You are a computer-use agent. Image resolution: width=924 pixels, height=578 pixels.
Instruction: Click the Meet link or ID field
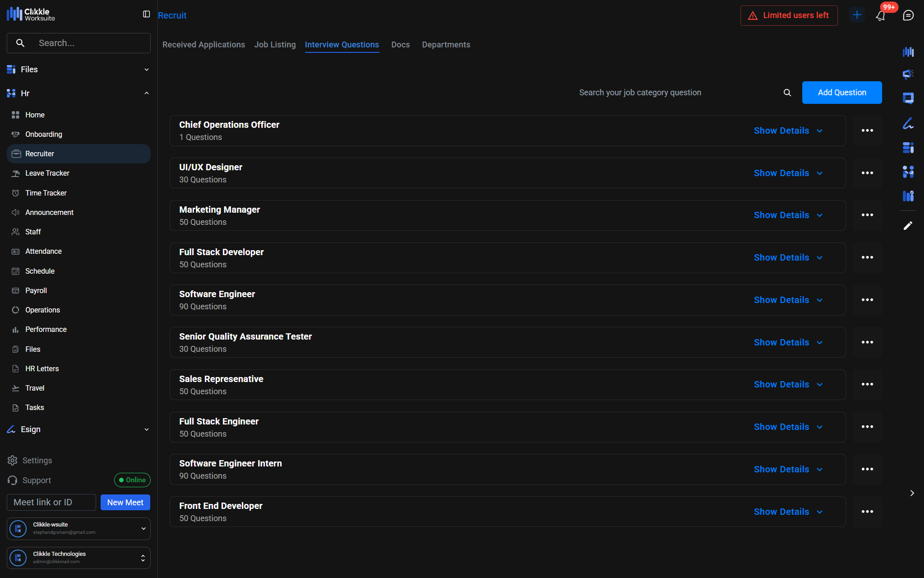pos(51,503)
